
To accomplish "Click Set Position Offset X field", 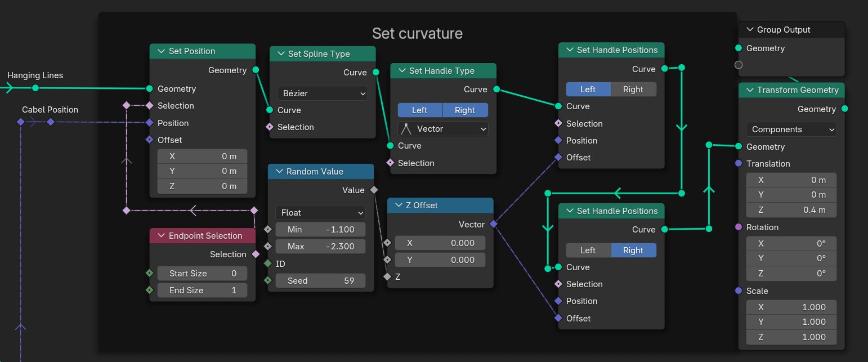I will pos(202,157).
